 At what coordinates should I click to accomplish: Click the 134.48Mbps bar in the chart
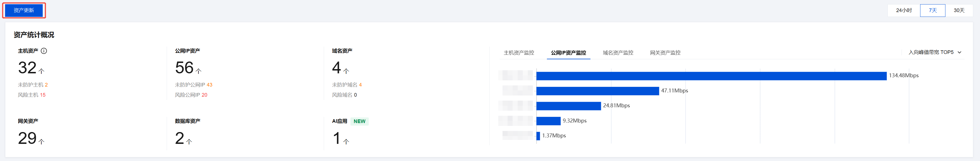pyautogui.click(x=711, y=76)
